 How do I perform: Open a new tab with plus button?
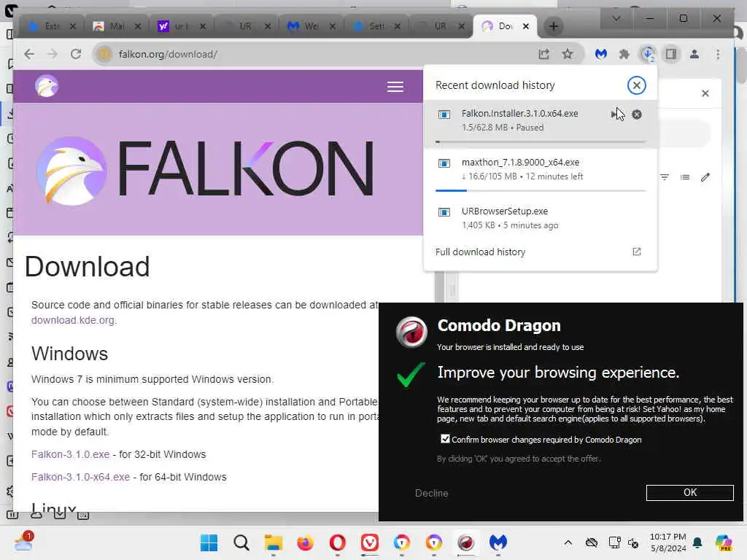553,26
